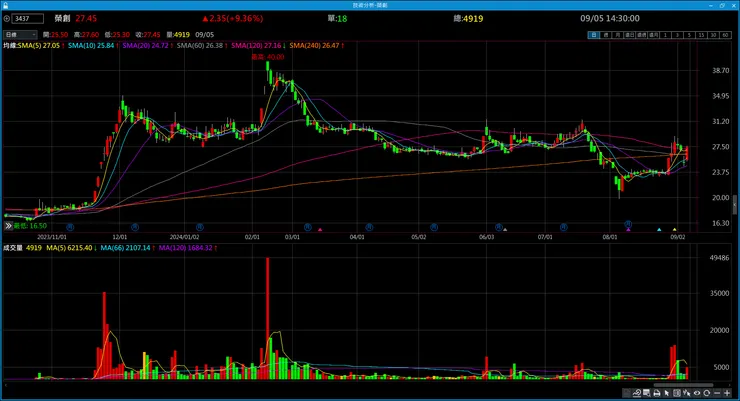Click the MA(5) 6215.40 volume label

71,248
